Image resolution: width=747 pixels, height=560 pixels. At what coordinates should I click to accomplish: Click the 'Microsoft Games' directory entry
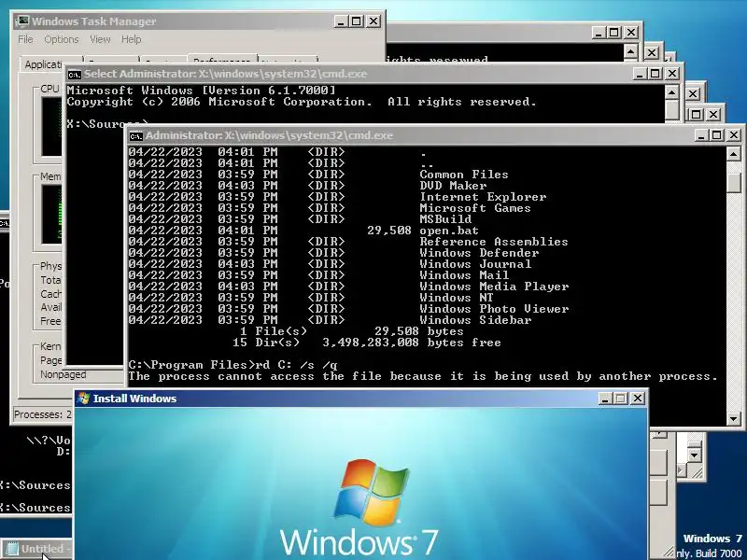(x=475, y=208)
